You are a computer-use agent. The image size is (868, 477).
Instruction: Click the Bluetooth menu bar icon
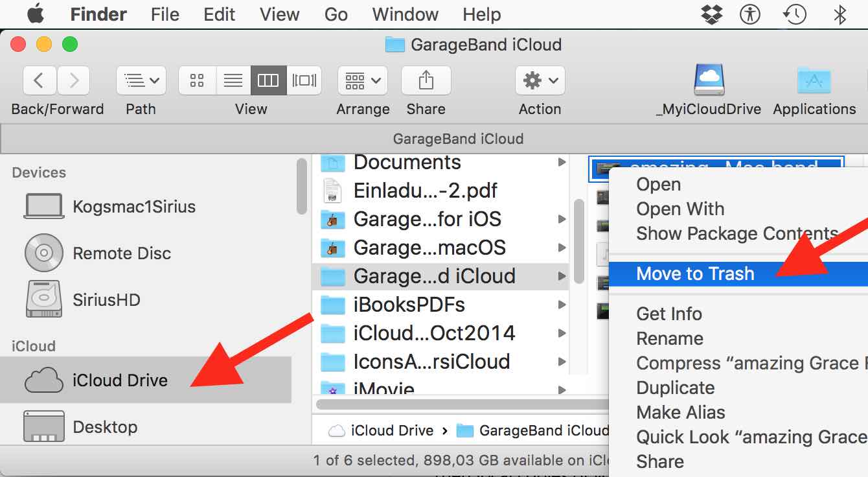pos(840,14)
